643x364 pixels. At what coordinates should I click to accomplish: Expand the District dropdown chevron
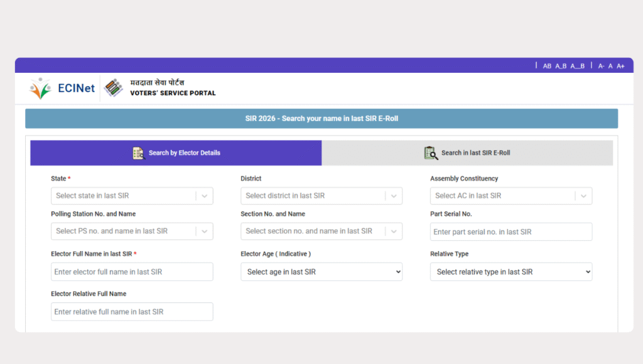(394, 196)
